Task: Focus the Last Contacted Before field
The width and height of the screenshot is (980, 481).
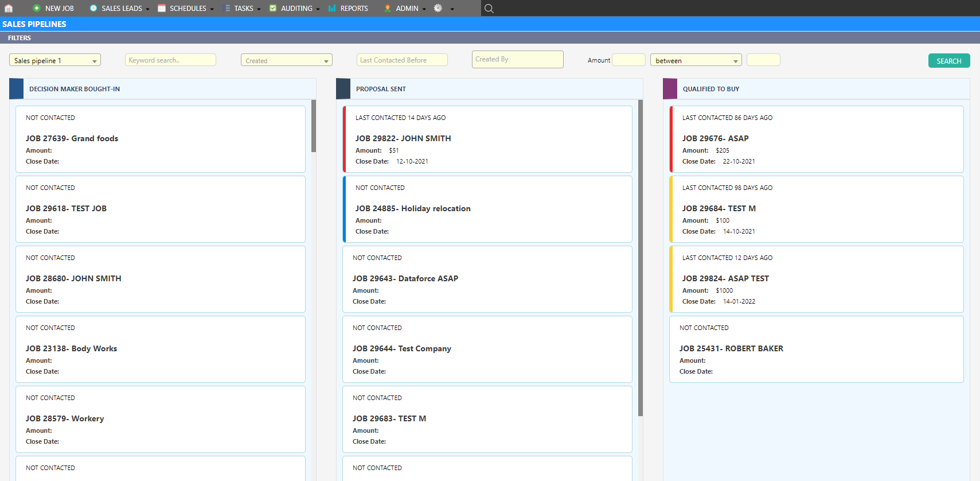Action: tap(401, 60)
